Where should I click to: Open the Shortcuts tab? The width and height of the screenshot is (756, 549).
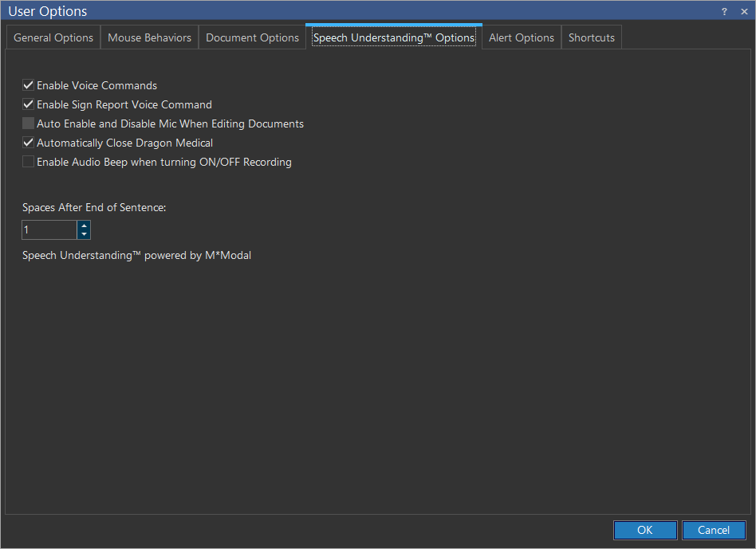tap(591, 37)
